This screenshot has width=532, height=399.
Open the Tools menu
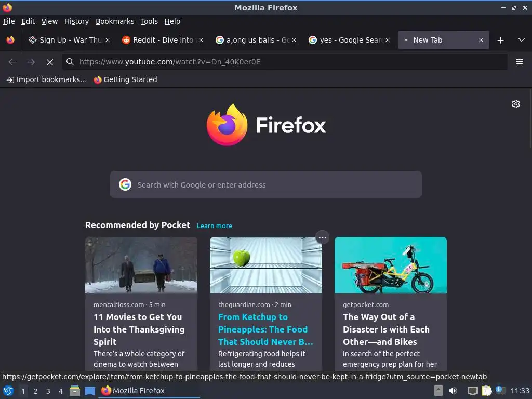click(x=149, y=21)
